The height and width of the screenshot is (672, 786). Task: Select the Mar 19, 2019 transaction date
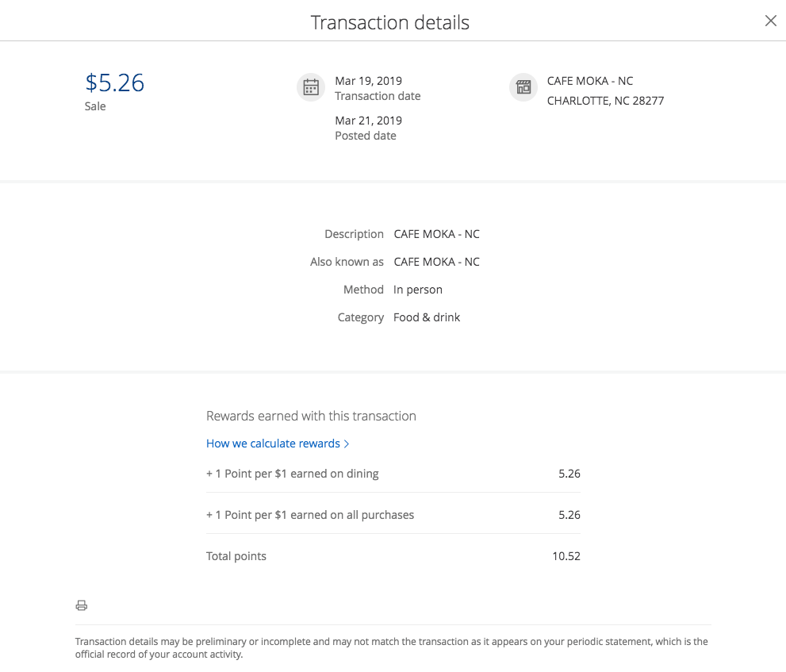(x=368, y=81)
